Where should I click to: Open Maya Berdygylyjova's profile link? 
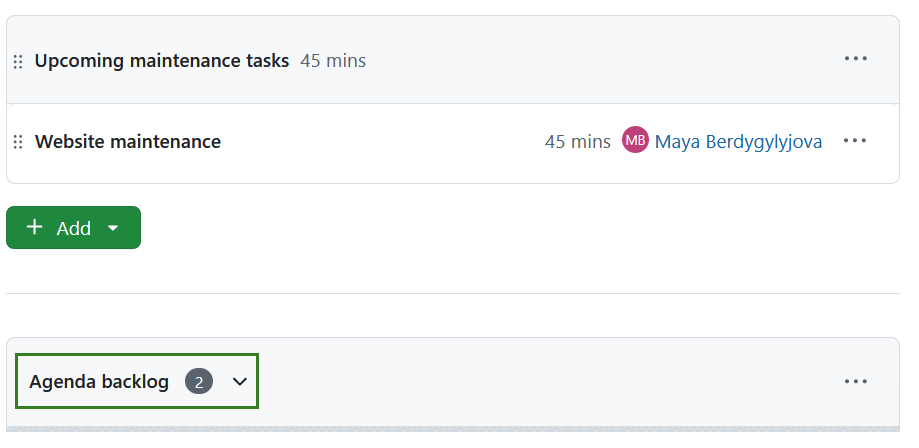pyautogui.click(x=738, y=142)
